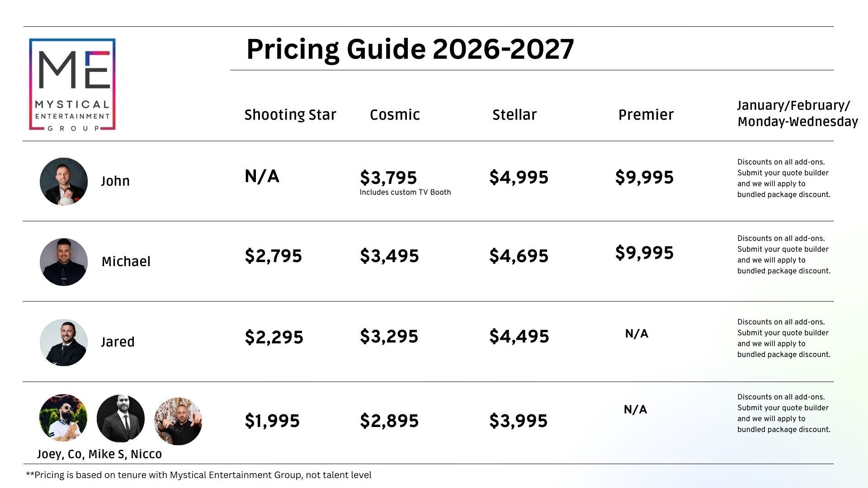The height and width of the screenshot is (488, 868).
Task: Click the Premier column header
Action: click(x=646, y=115)
